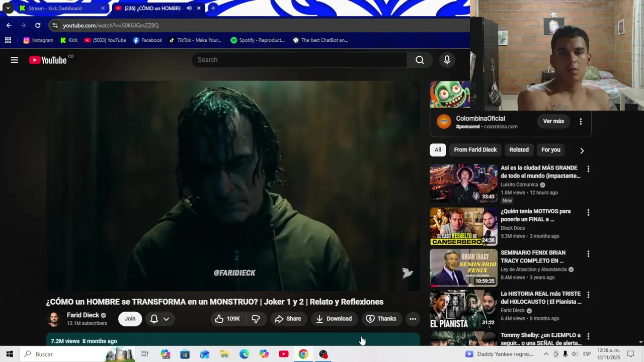The height and width of the screenshot is (362, 644).
Task: Select the From Farid Dieck chip
Action: pos(475,150)
